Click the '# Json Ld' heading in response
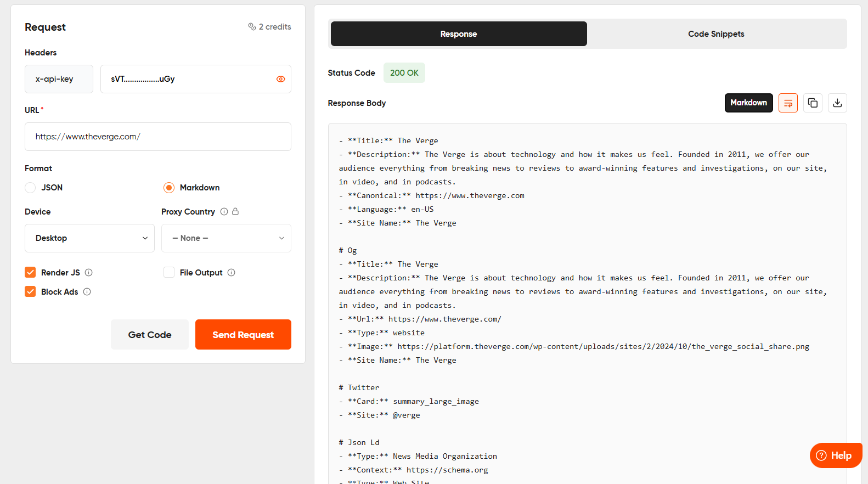This screenshot has width=868, height=484. 359,442
